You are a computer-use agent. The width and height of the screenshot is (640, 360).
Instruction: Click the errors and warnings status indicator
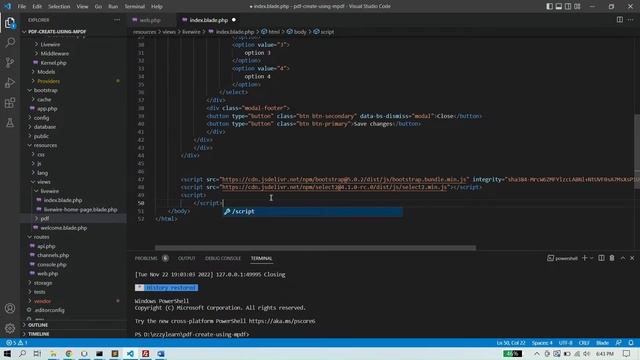[x=17, y=343]
